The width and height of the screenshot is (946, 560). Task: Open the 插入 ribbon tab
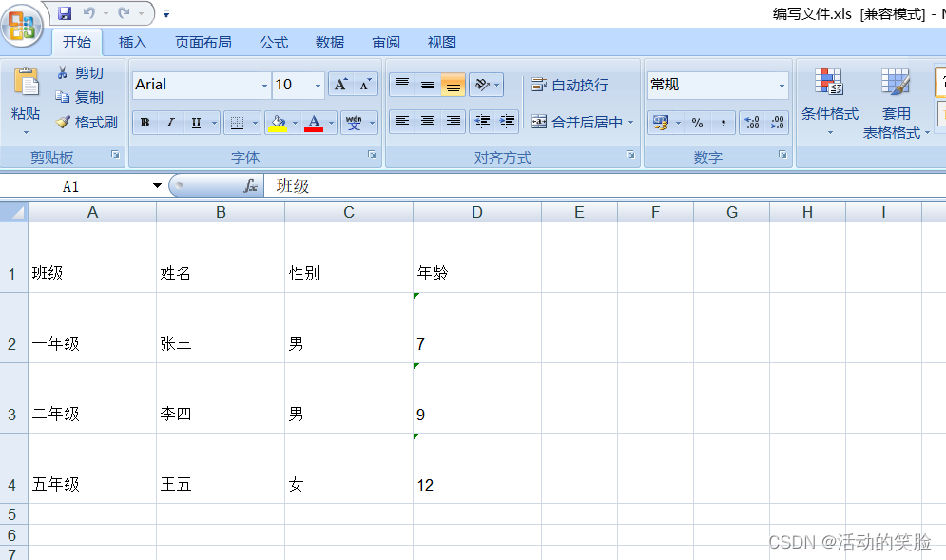[x=133, y=42]
